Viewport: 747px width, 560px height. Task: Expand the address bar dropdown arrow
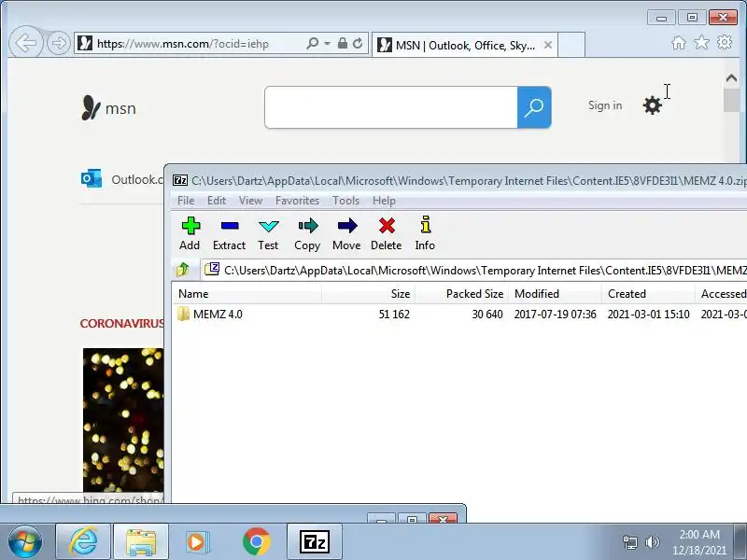(x=328, y=43)
